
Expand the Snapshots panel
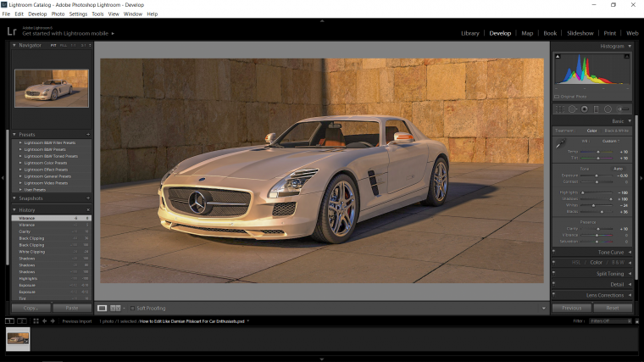click(x=14, y=198)
